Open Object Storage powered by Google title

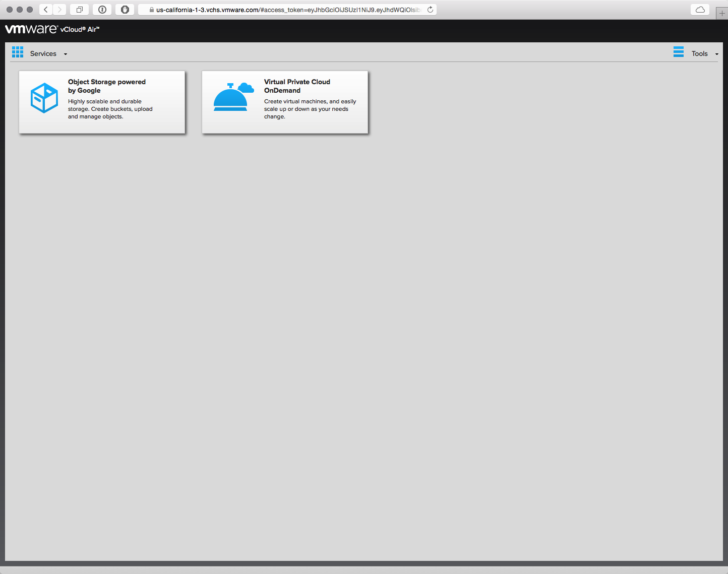click(x=106, y=86)
